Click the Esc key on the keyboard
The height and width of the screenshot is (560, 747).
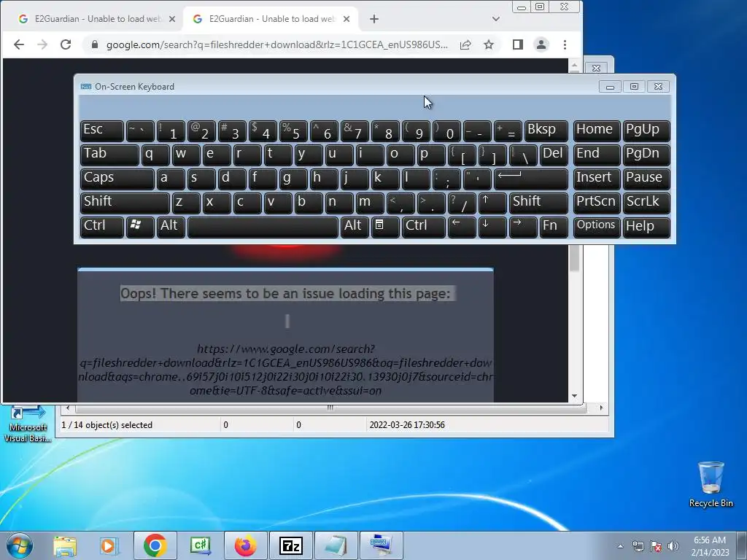pyautogui.click(x=102, y=131)
